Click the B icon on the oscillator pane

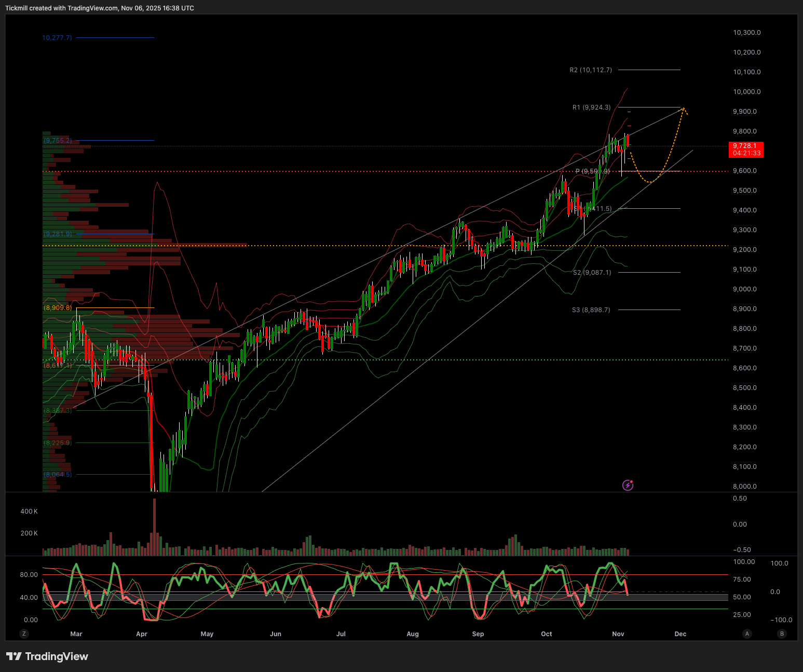pyautogui.click(x=782, y=634)
